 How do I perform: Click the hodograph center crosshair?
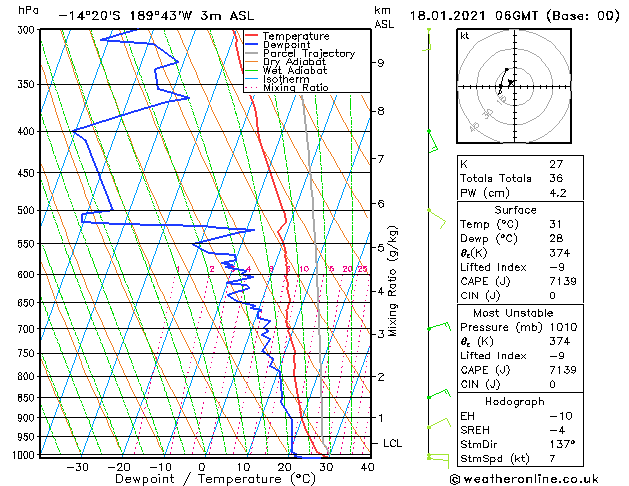pyautogui.click(x=514, y=86)
